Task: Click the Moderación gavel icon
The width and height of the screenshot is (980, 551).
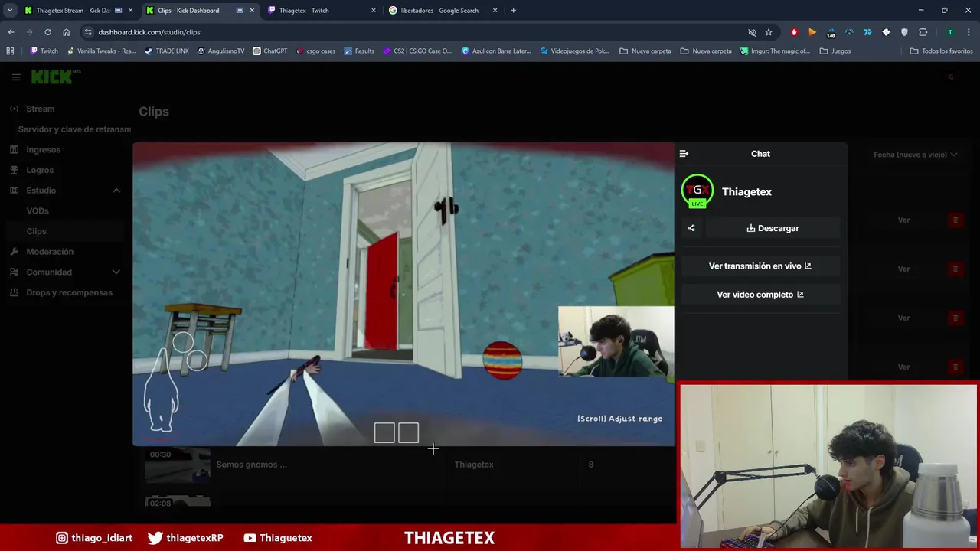Action: (14, 252)
